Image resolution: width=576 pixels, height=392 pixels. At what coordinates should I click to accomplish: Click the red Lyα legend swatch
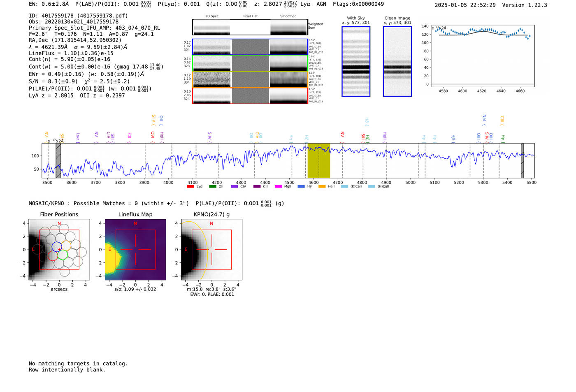190,187
